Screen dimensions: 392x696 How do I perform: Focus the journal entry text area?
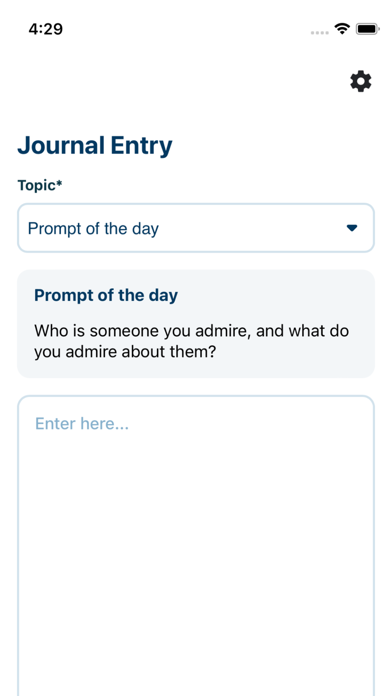click(196, 546)
